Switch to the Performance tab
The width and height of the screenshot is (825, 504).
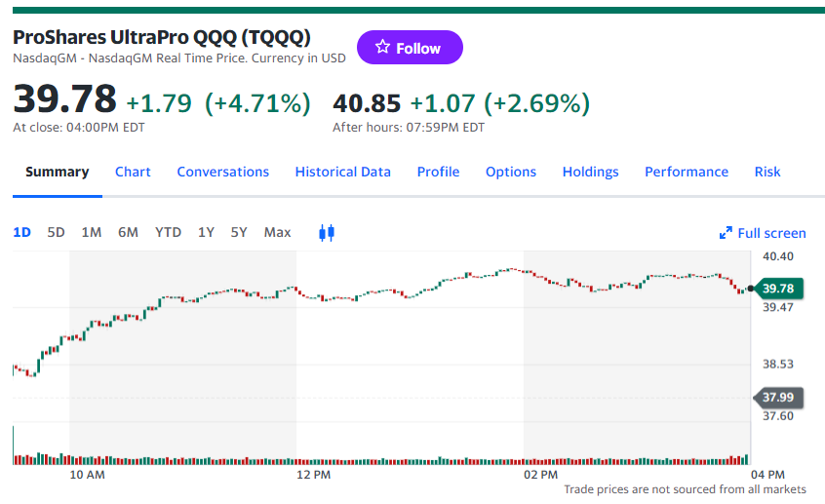[687, 172]
